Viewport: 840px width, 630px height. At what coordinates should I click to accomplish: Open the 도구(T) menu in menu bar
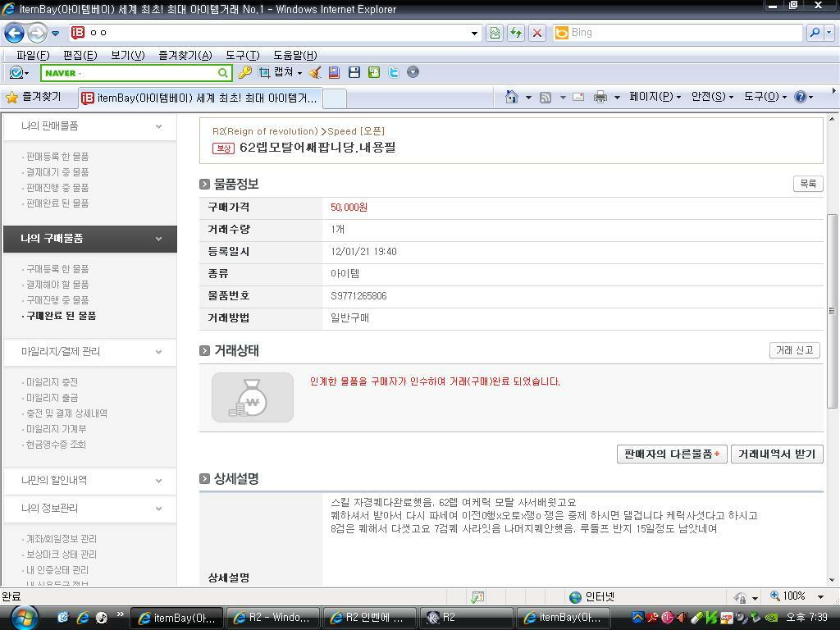coord(242,55)
